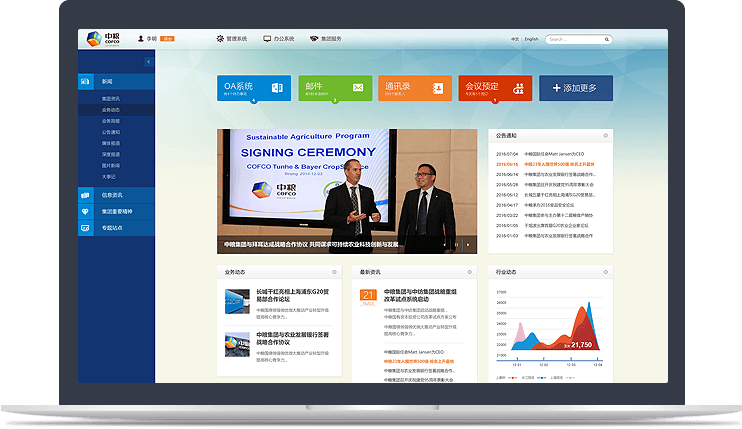Select 业务动态 in the sidebar list

111,109
